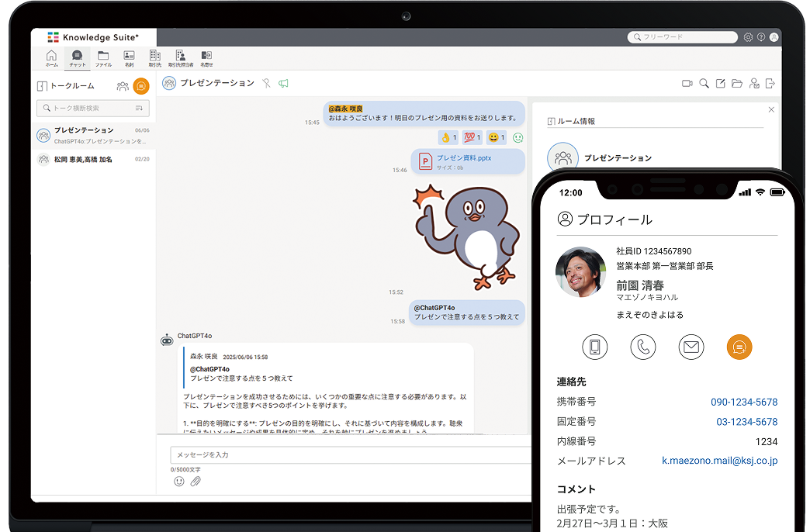This screenshot has height=532, width=810.
Task: Create a new talk room with orange icon
Action: point(140,86)
